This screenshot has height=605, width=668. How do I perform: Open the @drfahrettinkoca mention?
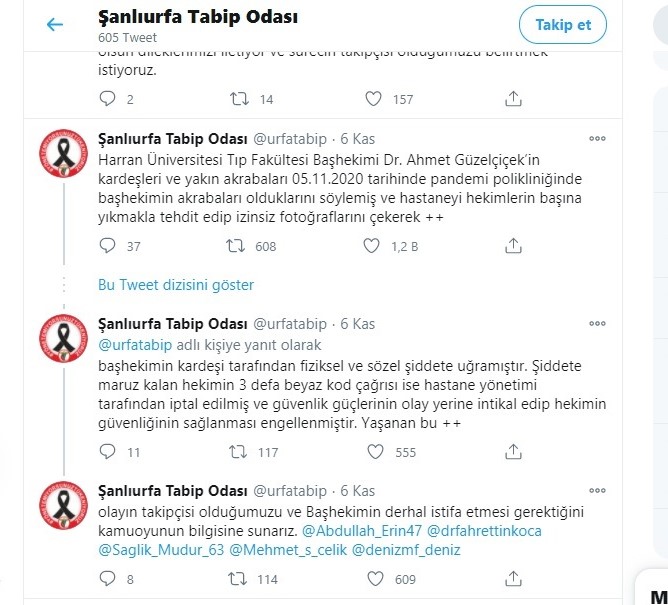(484, 531)
